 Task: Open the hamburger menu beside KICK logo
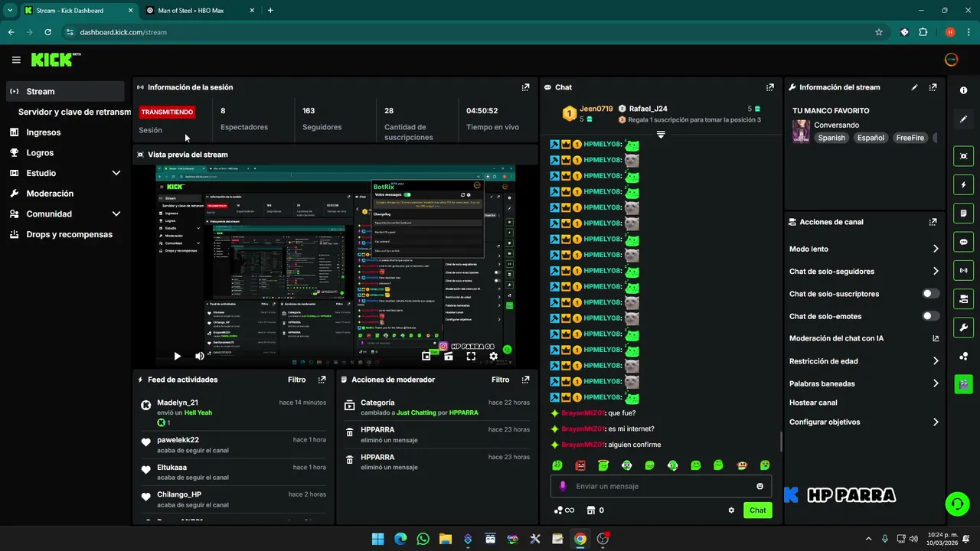[x=16, y=60]
